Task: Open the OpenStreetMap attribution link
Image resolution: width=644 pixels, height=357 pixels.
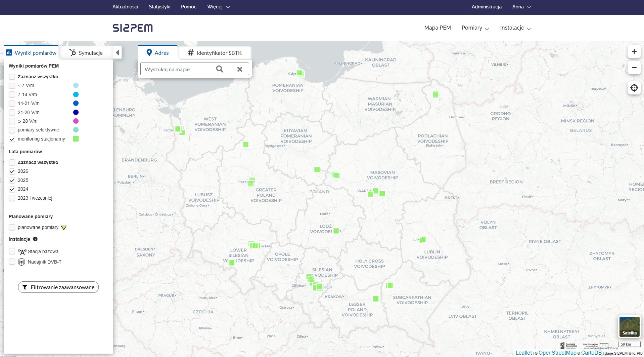Action: (557, 353)
